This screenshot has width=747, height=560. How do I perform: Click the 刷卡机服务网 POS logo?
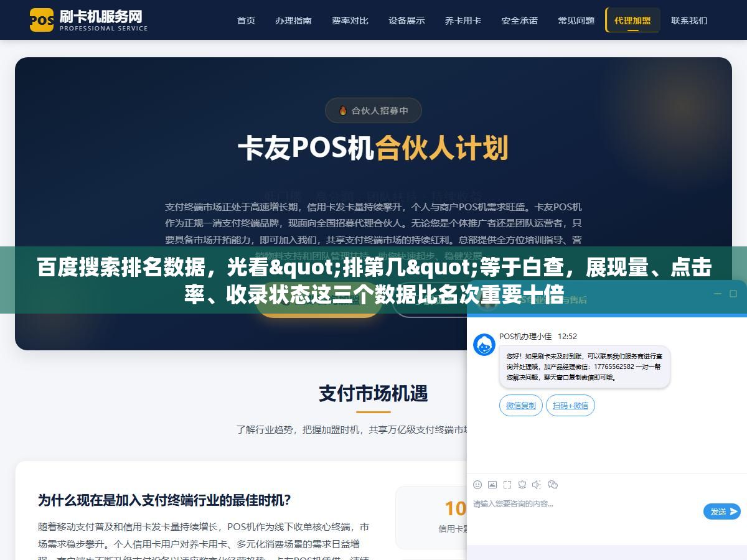tap(88, 20)
